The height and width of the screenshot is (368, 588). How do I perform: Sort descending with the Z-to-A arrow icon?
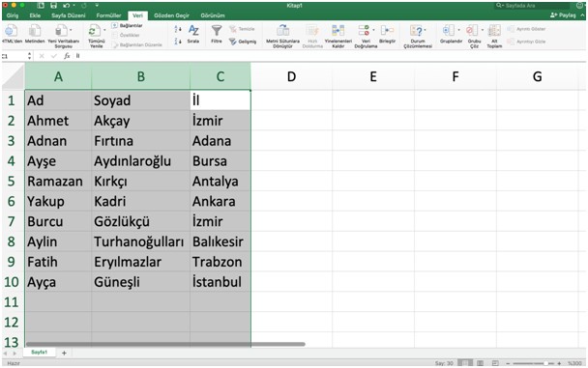tap(178, 41)
